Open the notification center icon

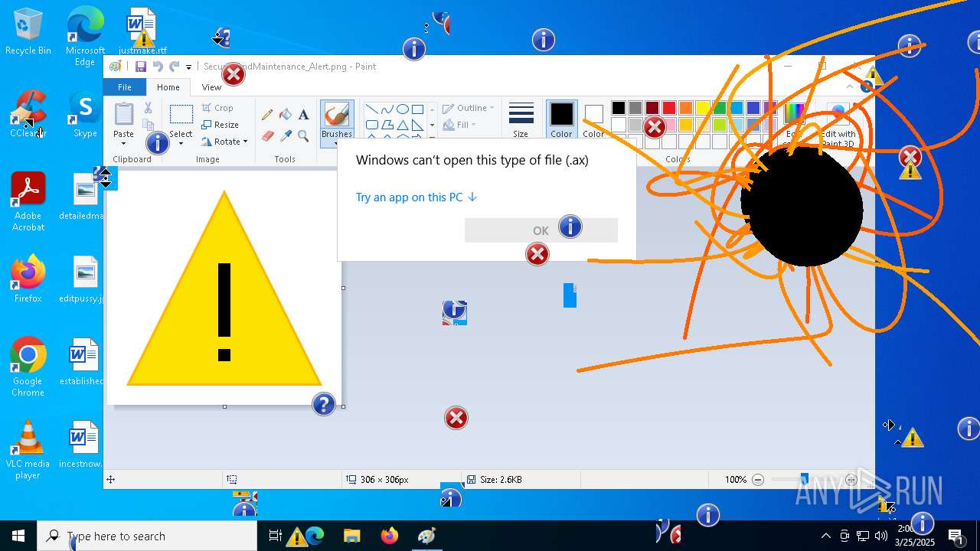coord(955,536)
